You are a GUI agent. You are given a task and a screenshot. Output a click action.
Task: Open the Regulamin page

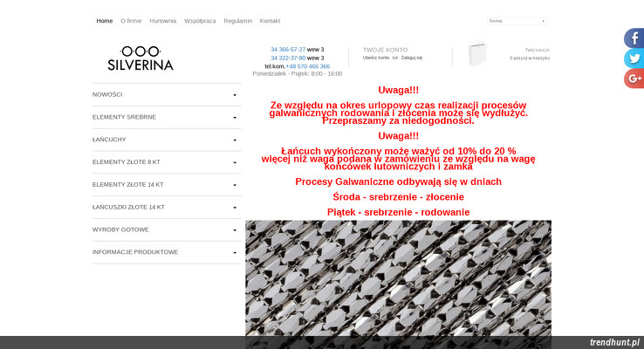pos(237,20)
